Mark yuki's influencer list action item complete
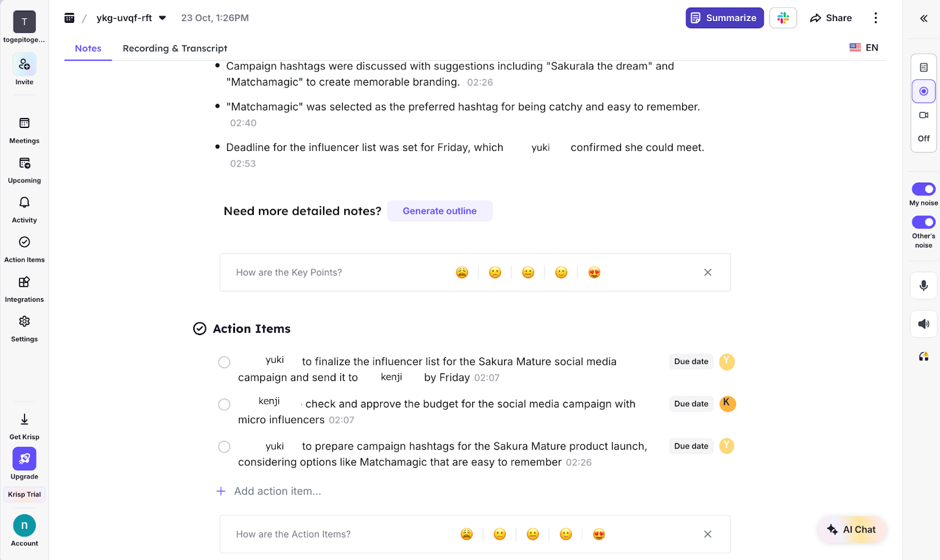 (224, 362)
